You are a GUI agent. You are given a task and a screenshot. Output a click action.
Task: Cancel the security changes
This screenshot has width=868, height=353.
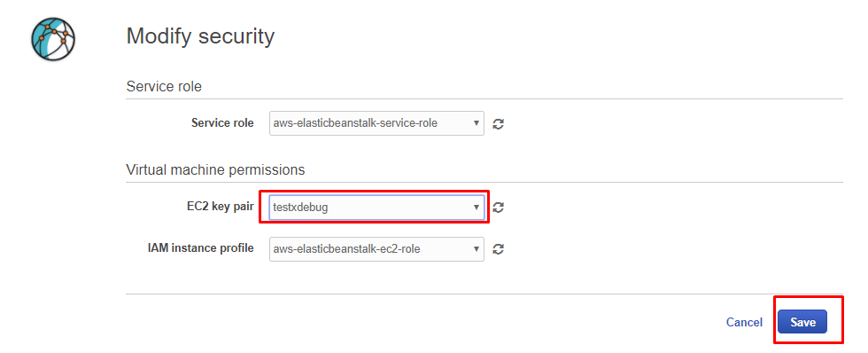coord(744,323)
